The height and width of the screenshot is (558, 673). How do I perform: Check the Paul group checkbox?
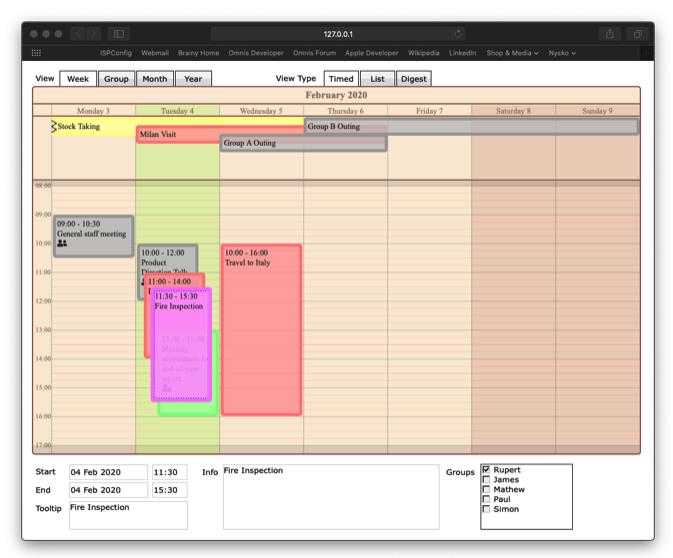(x=486, y=499)
